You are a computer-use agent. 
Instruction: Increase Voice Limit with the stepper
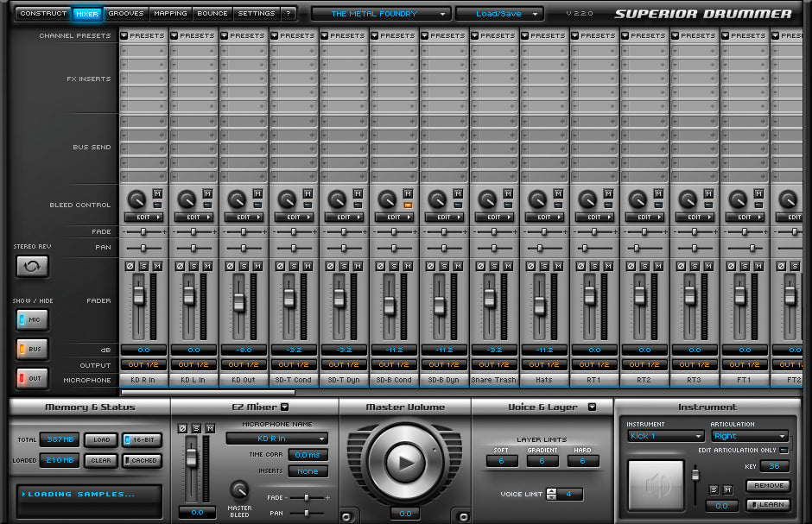coord(551,489)
